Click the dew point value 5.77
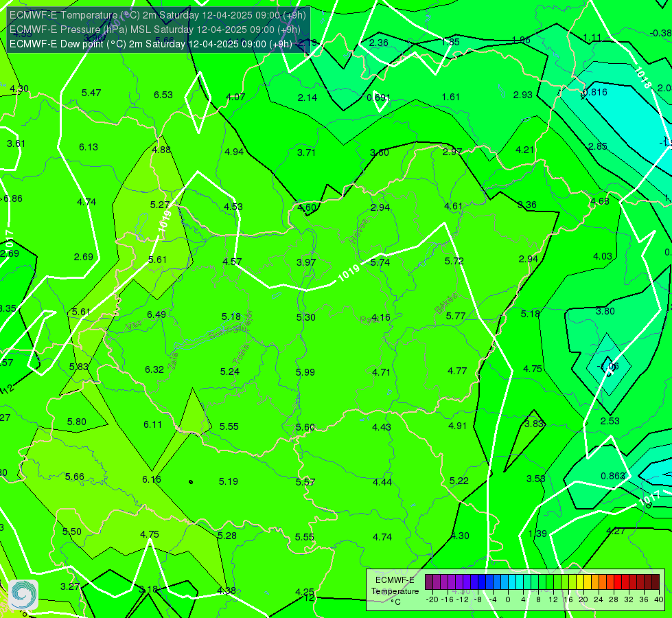672x618 pixels. tap(456, 316)
